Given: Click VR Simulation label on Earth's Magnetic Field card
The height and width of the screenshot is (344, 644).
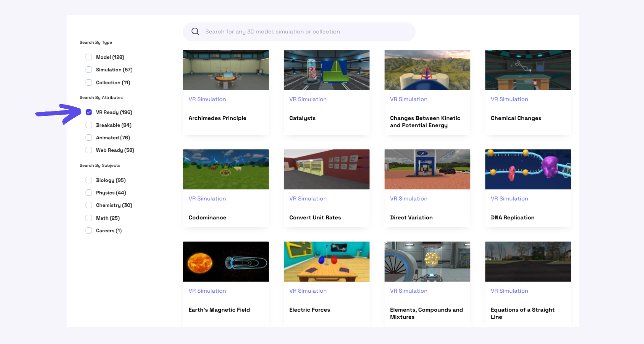Looking at the screenshot, I should (207, 291).
